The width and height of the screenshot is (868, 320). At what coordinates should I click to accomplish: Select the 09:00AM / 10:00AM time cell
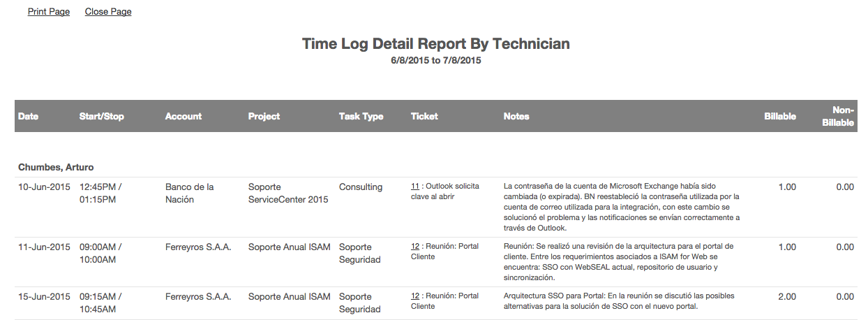click(x=101, y=254)
